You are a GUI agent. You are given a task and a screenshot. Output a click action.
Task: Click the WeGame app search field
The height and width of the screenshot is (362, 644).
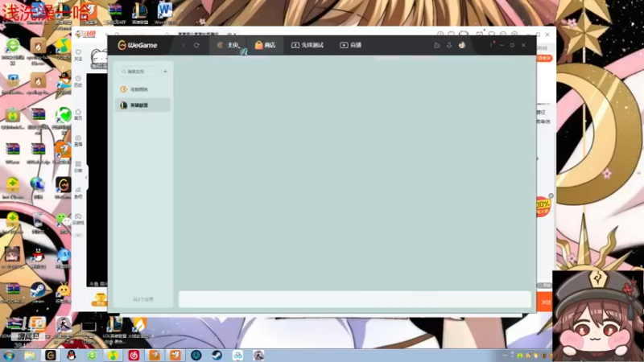click(139, 72)
